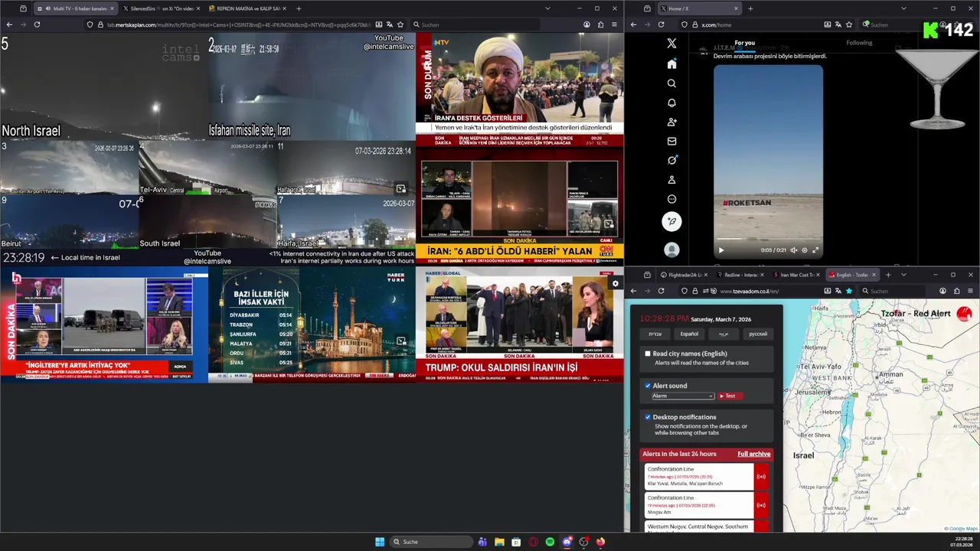This screenshot has width=980, height=551.
Task: Click alert icon for Misgav Am alert
Action: tap(761, 505)
